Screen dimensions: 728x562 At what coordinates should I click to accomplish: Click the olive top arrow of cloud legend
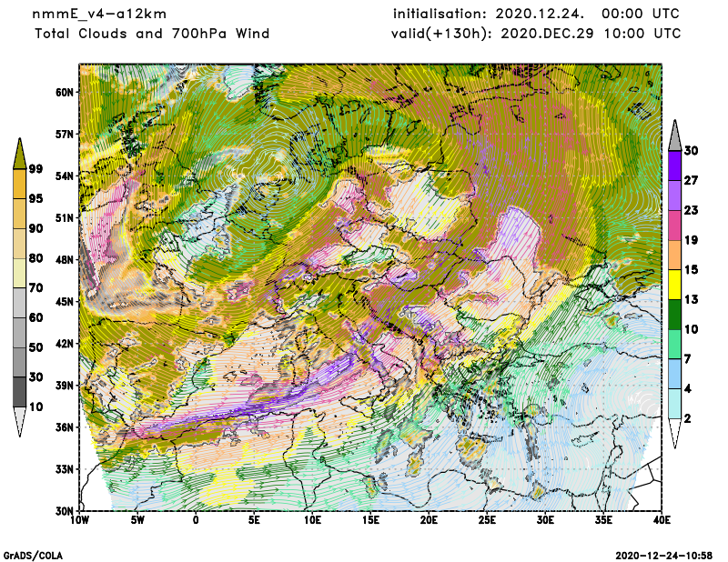[20, 153]
